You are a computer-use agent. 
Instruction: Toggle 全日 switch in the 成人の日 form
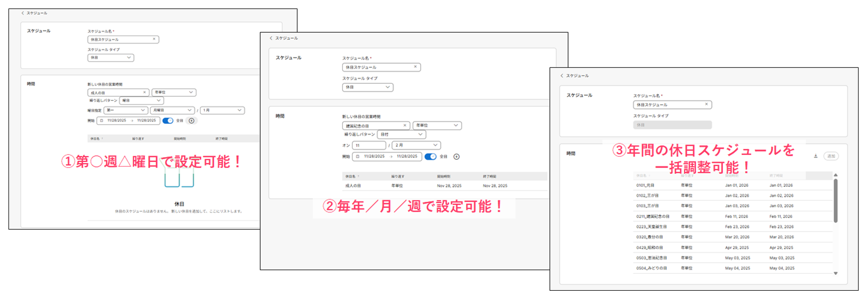[x=168, y=121]
